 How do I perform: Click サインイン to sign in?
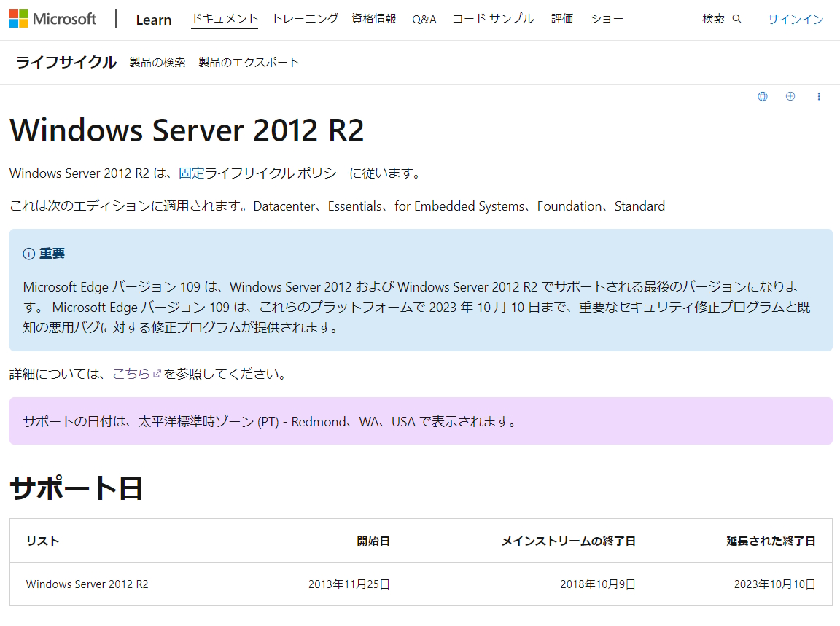795,18
